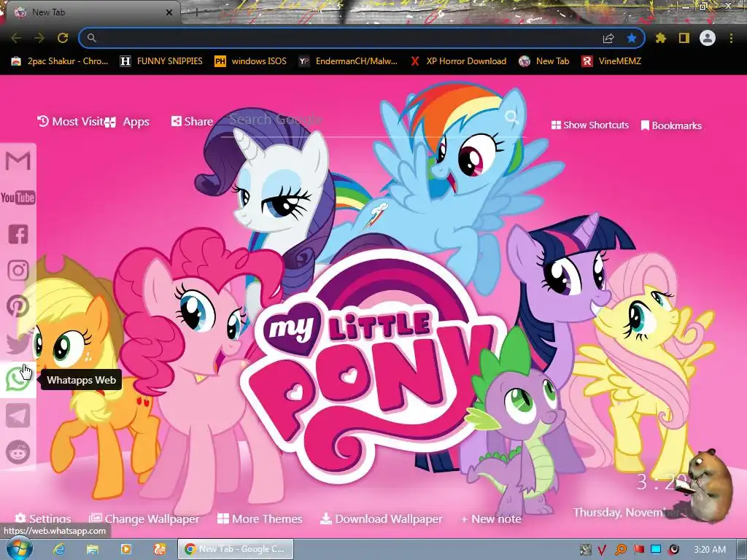The width and height of the screenshot is (747, 560).
Task: Open windows ISOS bookmark
Action: pos(251,61)
